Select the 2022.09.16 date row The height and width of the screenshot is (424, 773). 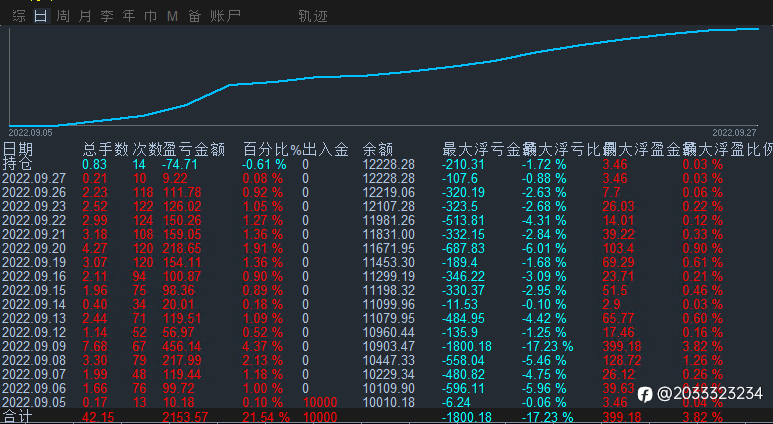click(x=34, y=276)
